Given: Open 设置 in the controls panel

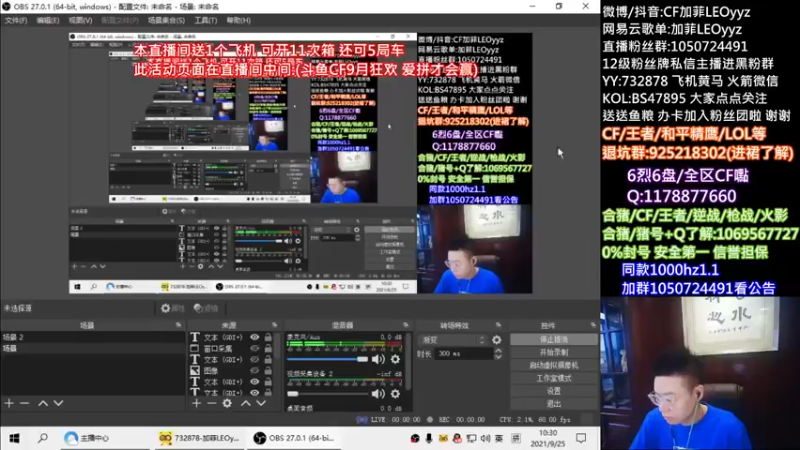Looking at the screenshot, I should click(x=554, y=391).
